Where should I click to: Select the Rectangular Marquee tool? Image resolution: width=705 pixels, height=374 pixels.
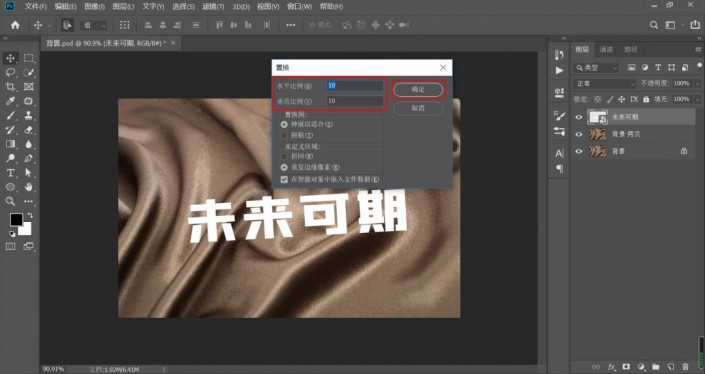point(29,58)
